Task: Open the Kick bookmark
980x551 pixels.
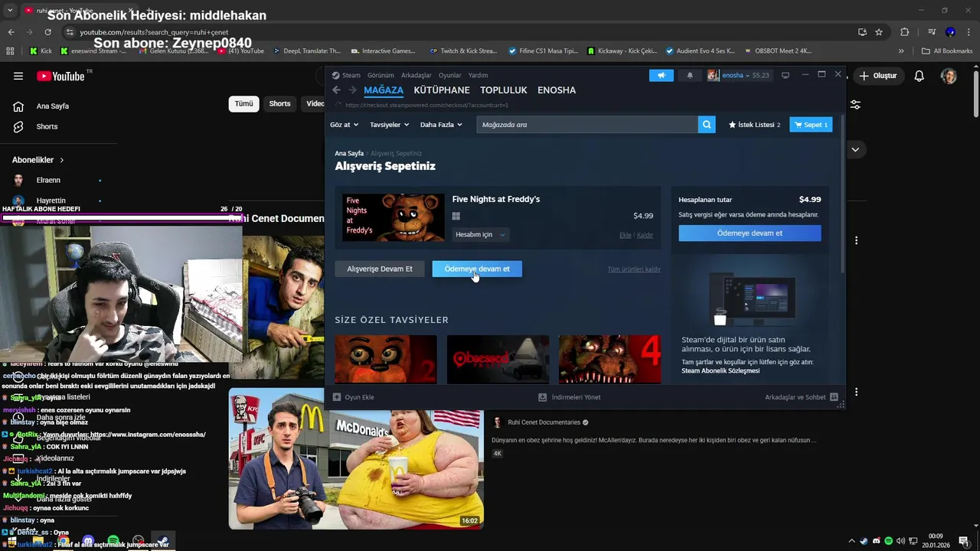Action: click(x=41, y=51)
